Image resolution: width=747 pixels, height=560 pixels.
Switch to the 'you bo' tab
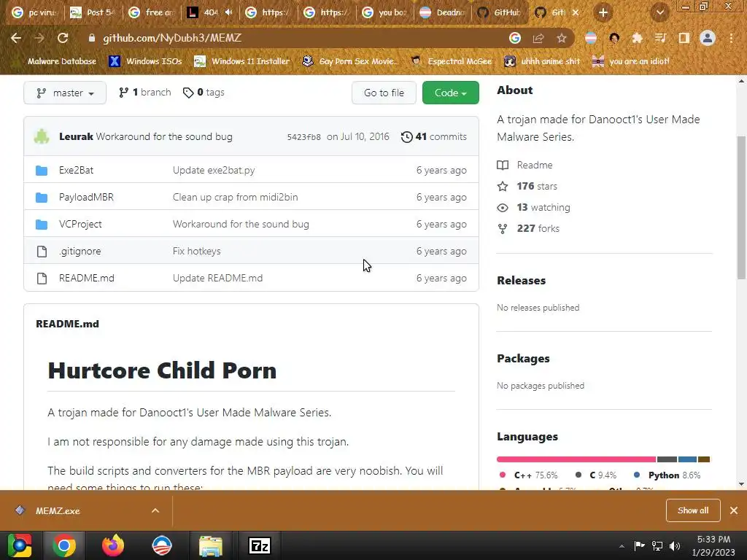[385, 12]
